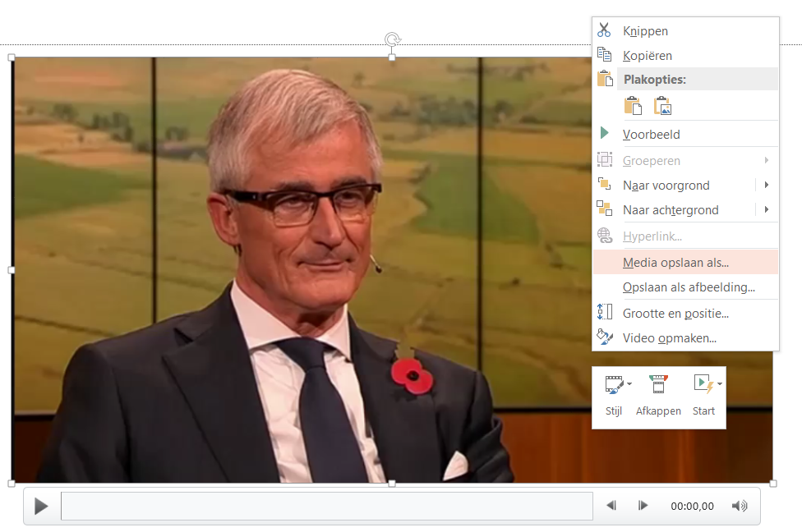Viewport: 802px width, 532px height.
Task: Click the bottom-right corner resize handle
Action: (x=773, y=484)
